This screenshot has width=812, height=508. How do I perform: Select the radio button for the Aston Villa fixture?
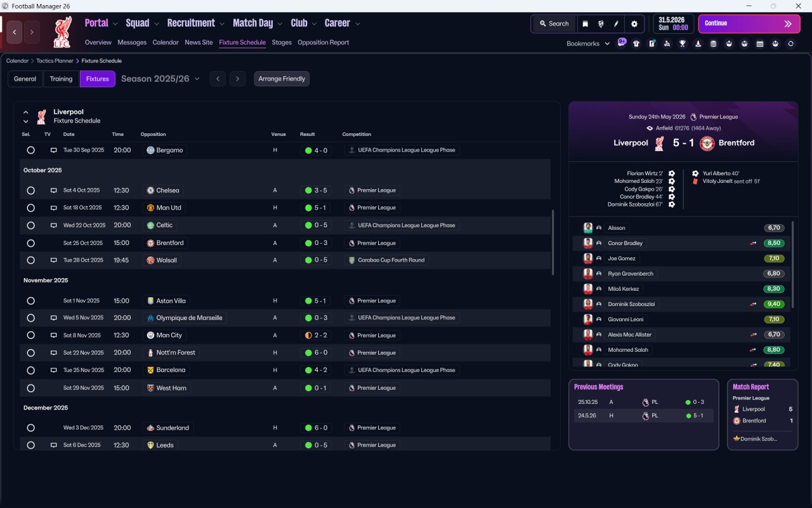click(x=30, y=301)
